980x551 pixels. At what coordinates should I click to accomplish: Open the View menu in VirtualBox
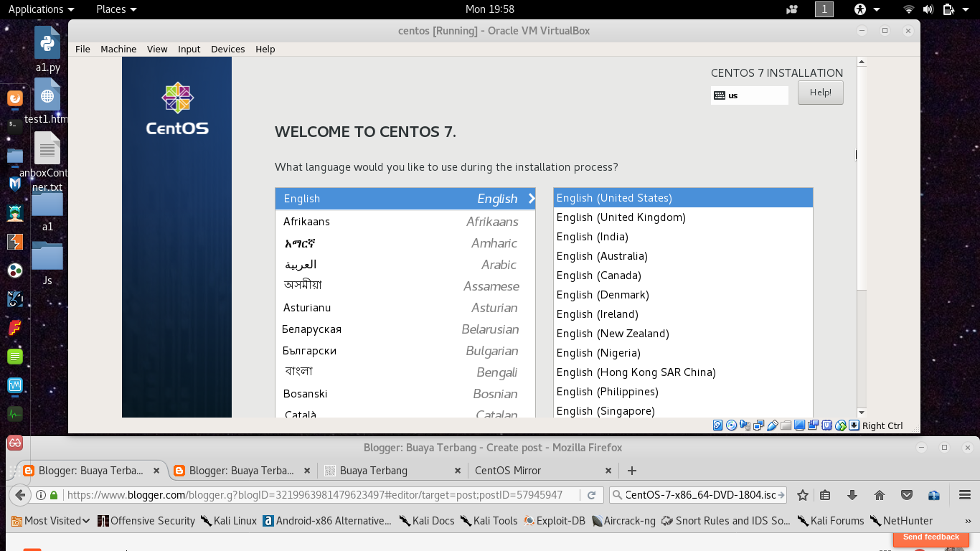point(157,49)
